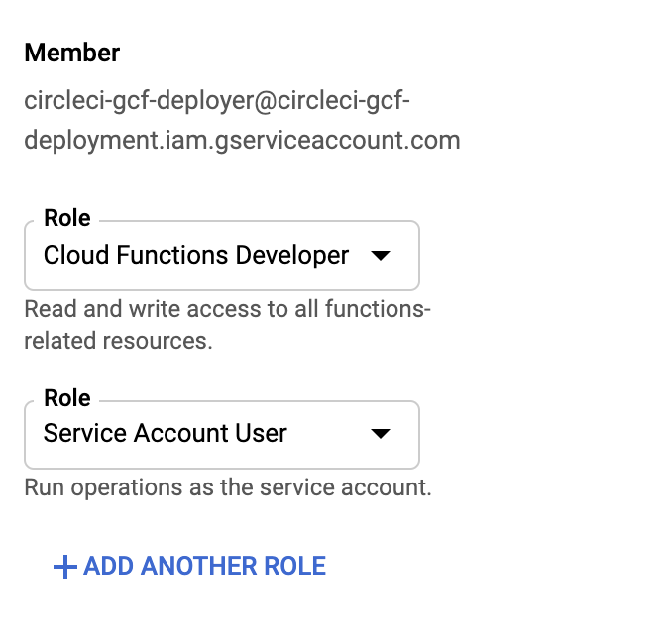Click the Member heading
The width and height of the screenshot is (670, 644).
[71, 53]
